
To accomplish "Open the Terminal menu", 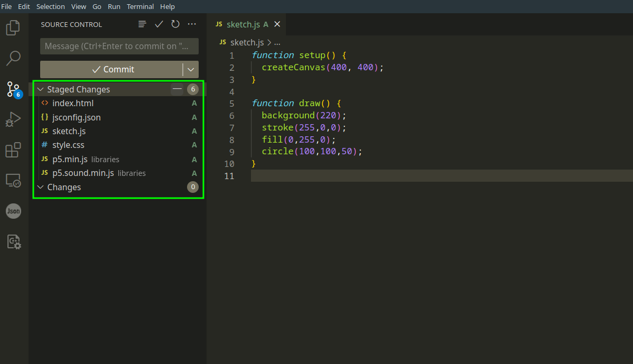I will [140, 6].
